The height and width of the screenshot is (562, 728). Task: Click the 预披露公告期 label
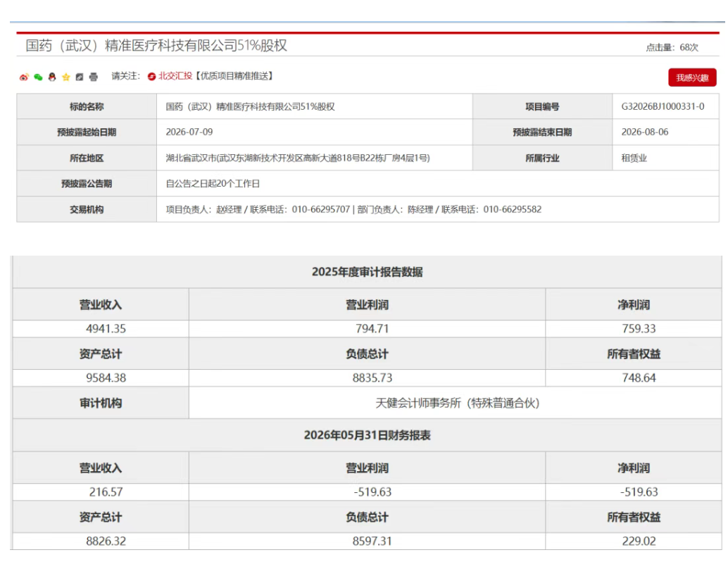click(87, 184)
